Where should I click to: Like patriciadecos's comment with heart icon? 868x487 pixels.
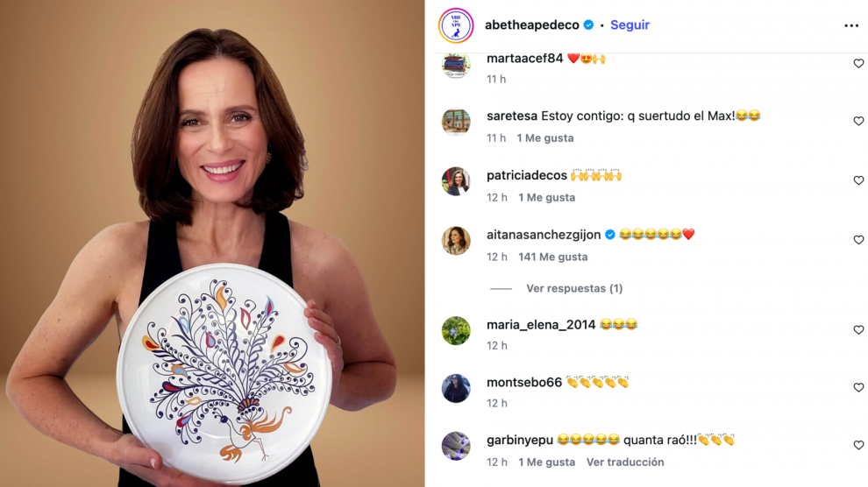pos(858,180)
